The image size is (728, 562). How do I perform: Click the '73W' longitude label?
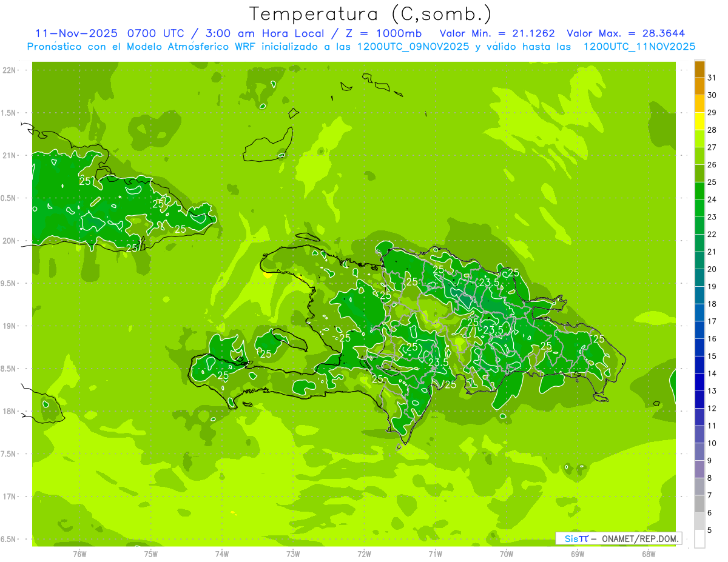[x=293, y=554]
